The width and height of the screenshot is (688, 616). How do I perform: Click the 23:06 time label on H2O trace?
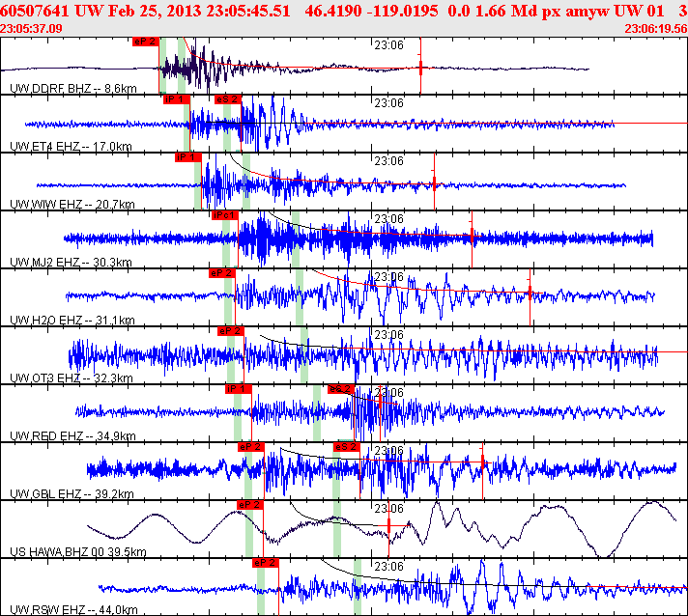pos(388,277)
